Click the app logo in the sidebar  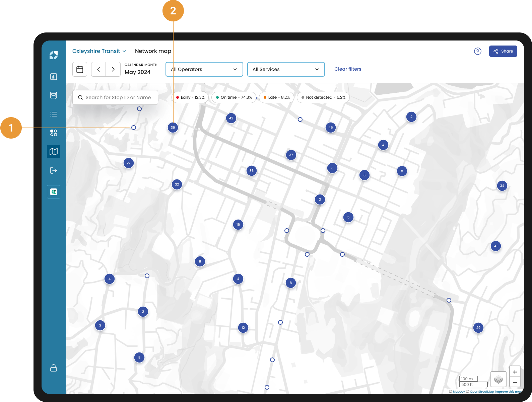[54, 55]
